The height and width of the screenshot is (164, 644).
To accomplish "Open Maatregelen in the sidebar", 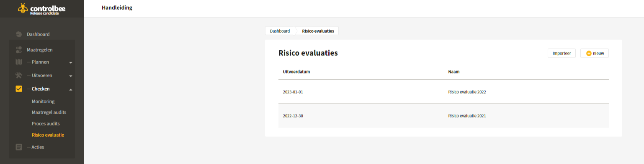I will (x=40, y=50).
